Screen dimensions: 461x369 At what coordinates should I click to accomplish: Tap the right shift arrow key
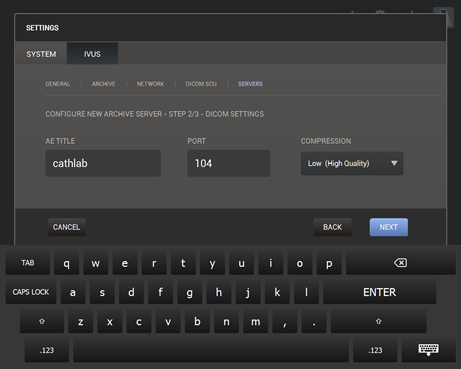pos(378,321)
